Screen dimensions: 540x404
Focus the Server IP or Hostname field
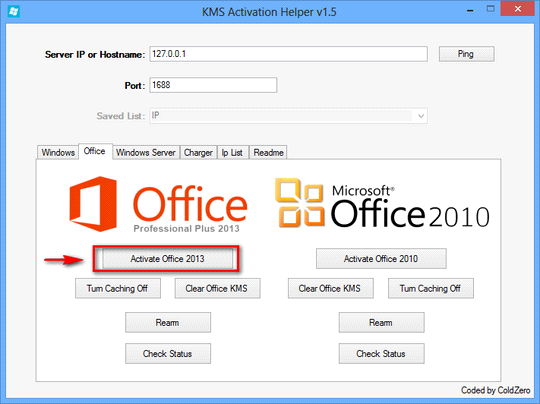pyautogui.click(x=288, y=54)
